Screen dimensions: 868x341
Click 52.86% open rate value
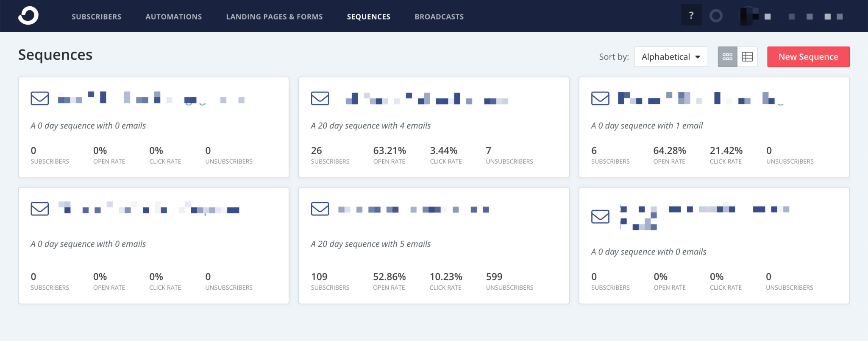click(x=389, y=277)
